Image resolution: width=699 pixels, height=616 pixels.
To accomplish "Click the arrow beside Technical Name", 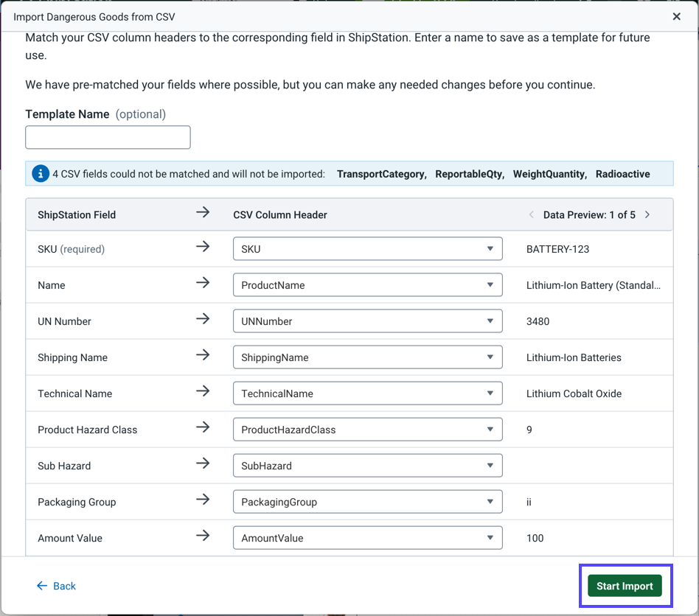I will (203, 391).
